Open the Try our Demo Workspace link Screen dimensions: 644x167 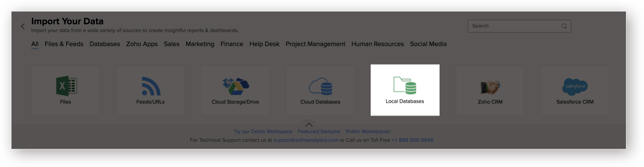point(263,132)
